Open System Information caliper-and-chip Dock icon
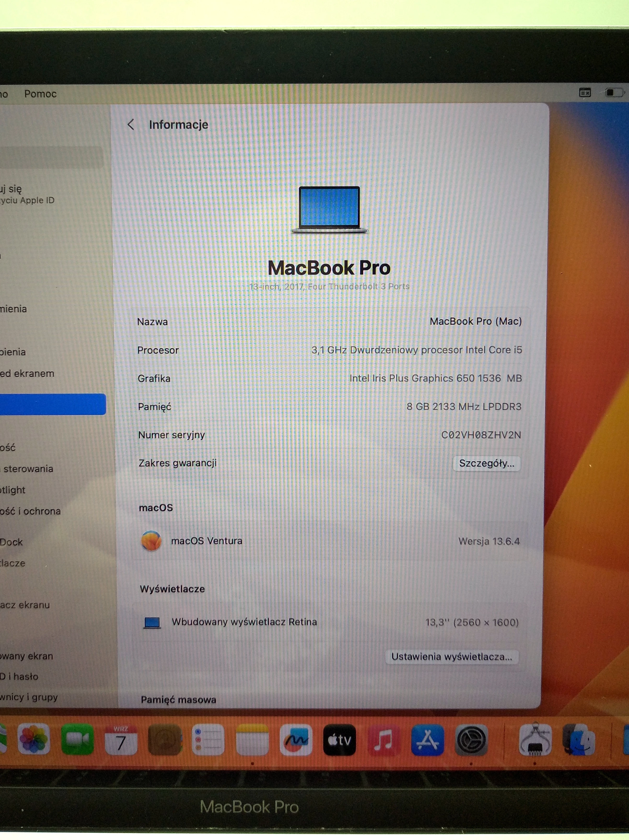 (535, 739)
